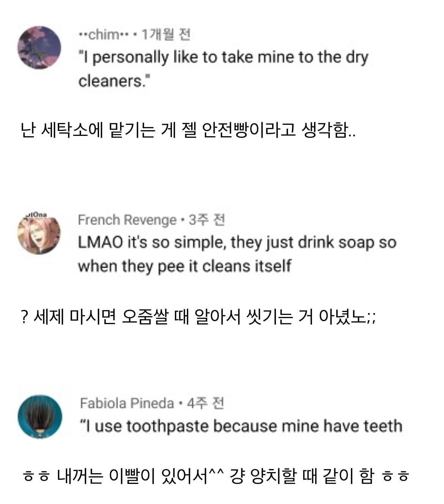Click the "LMAO it's so simple" line
444x504 pixels.
coord(237,243)
